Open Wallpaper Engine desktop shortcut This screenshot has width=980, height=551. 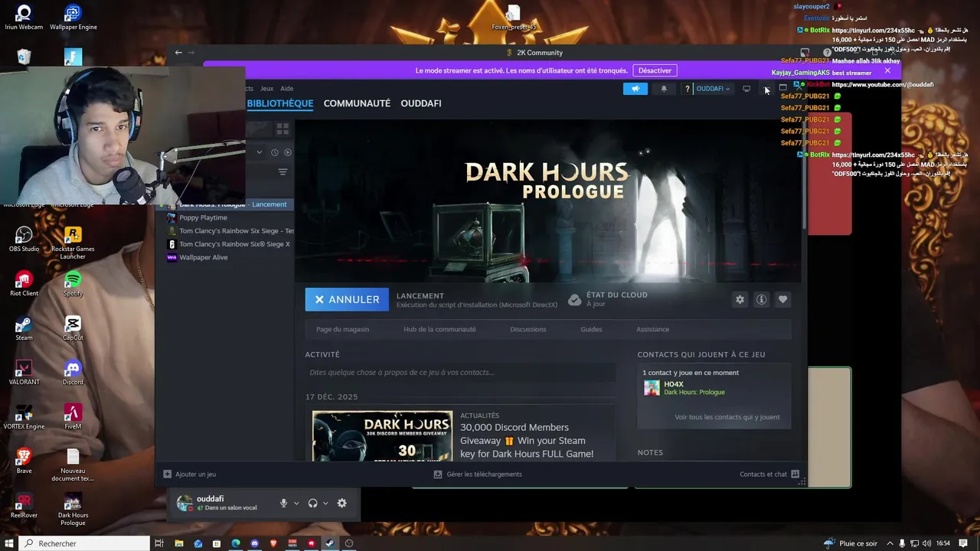[x=73, y=18]
